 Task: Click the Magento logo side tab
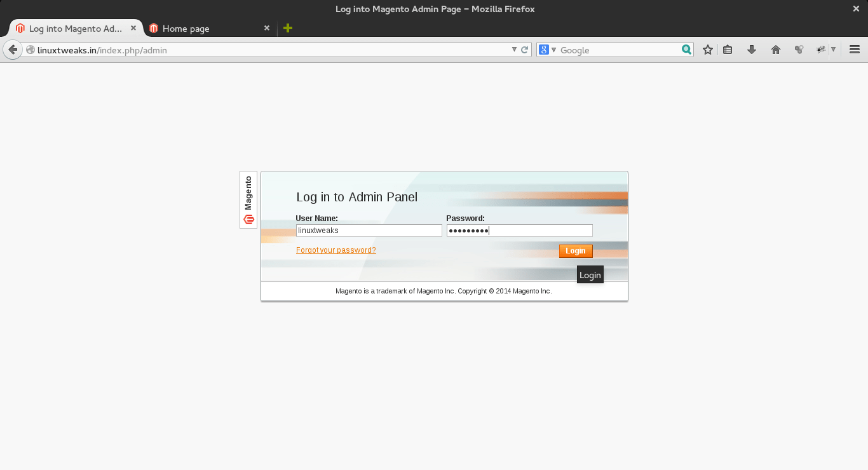coord(248,199)
